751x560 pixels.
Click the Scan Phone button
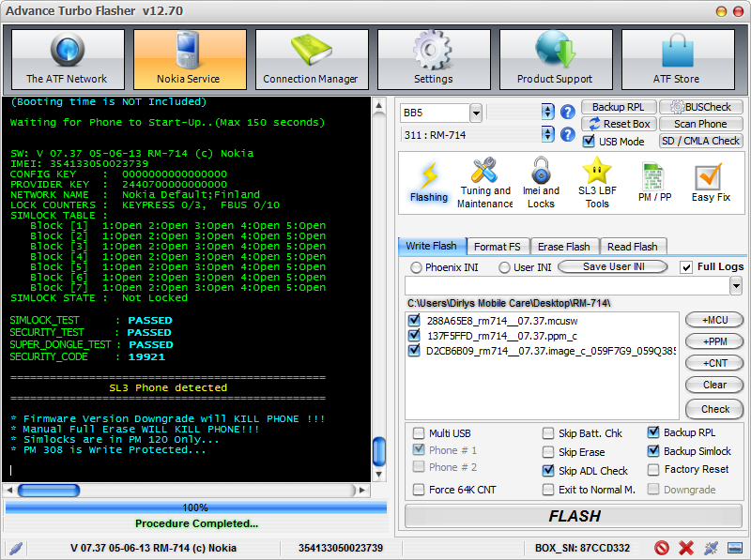coord(700,124)
